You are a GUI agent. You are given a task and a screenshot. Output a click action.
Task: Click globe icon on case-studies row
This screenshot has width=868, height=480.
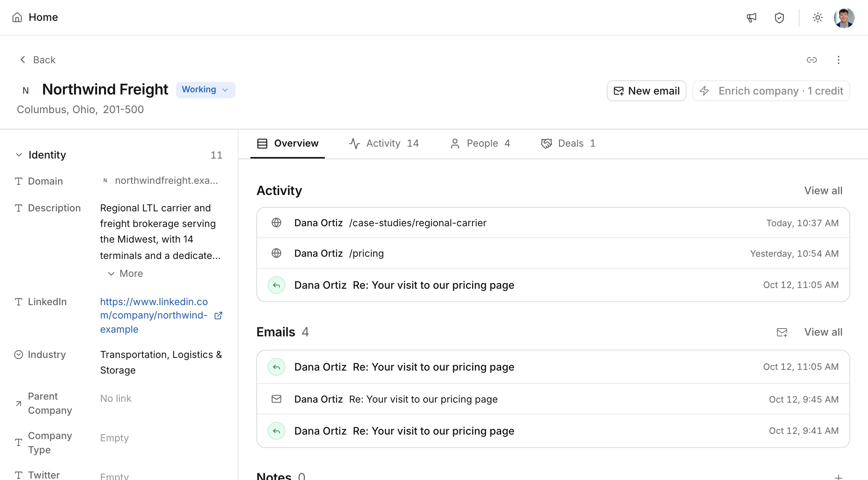276,223
